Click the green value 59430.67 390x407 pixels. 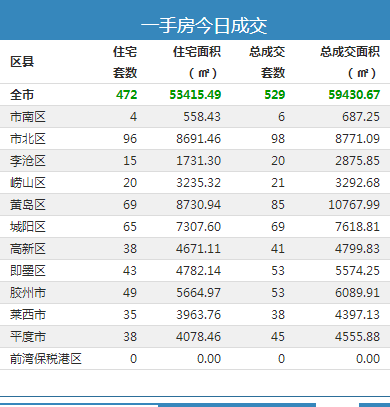coord(354,95)
